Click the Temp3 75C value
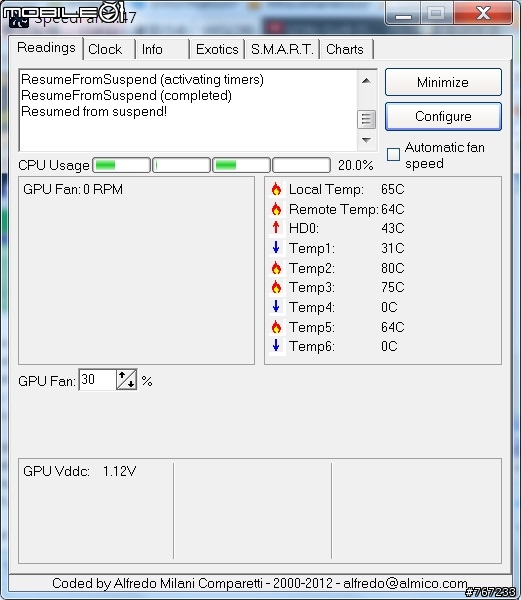This screenshot has width=521, height=600. coord(392,287)
